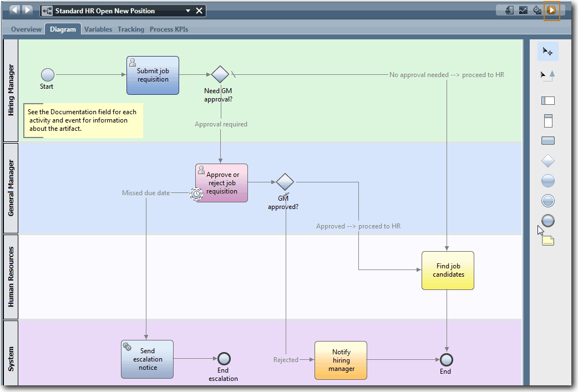
Task: Select the pointer selection tool
Action: (x=547, y=51)
